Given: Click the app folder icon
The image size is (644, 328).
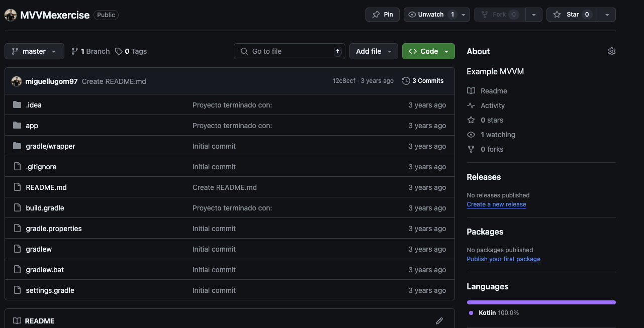Looking at the screenshot, I should tap(17, 126).
